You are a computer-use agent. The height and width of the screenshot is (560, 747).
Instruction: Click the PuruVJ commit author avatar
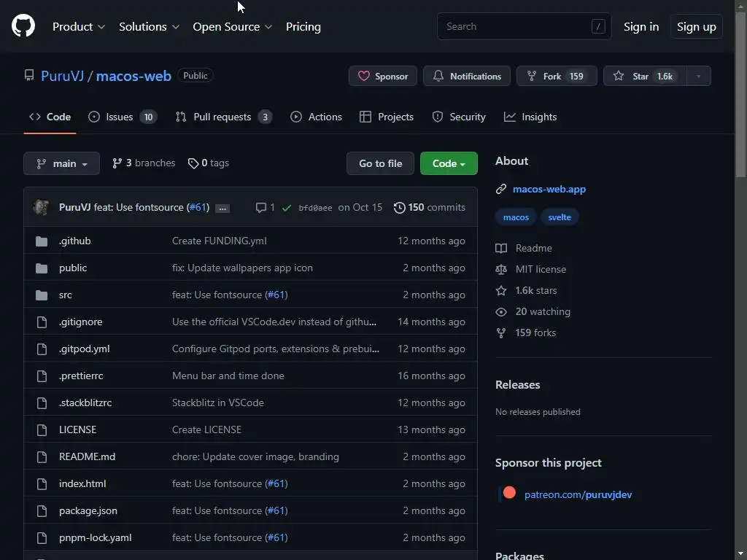pos(41,207)
